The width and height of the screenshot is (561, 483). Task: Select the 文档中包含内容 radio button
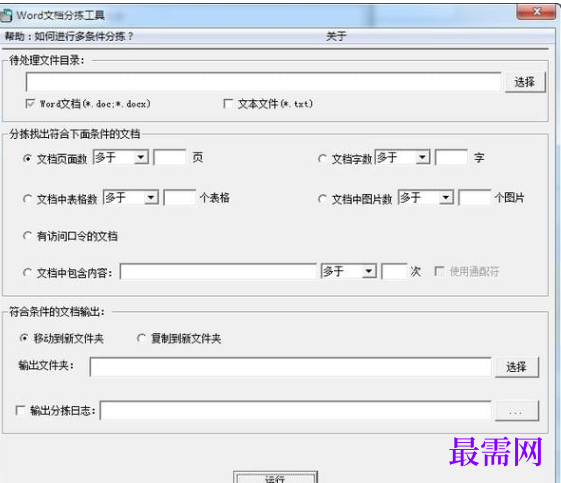pos(27,273)
